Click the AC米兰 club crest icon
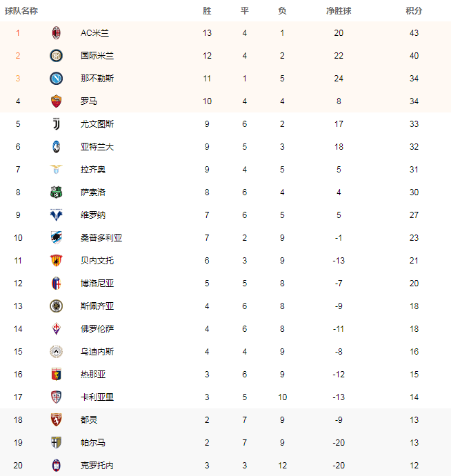The height and width of the screenshot is (476, 451). click(x=57, y=33)
